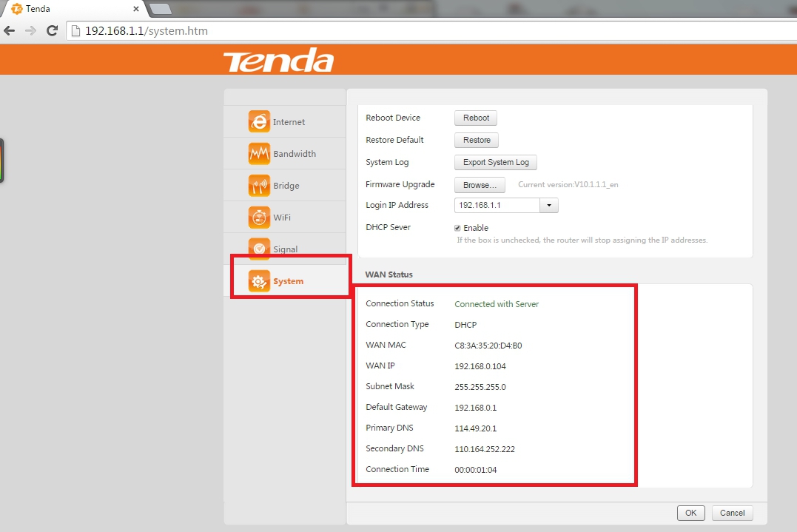Expand the Login IP Address dropdown arrow
The image size is (797, 532).
tap(549, 205)
